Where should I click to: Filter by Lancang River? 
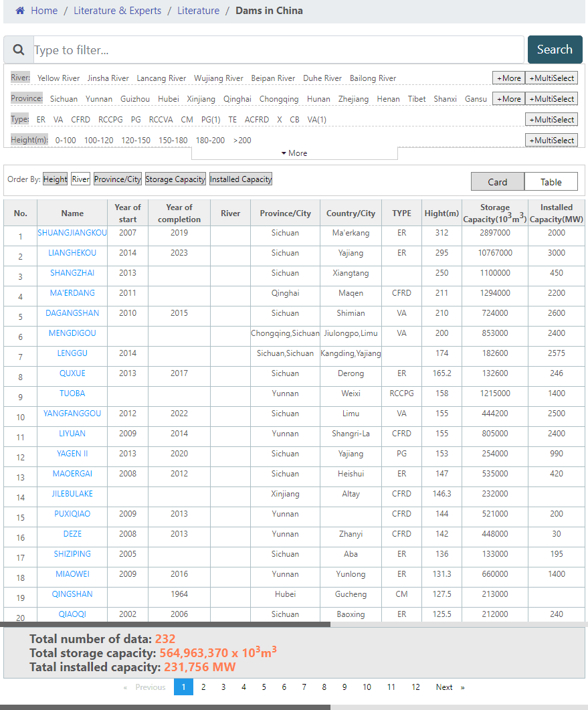161,78
